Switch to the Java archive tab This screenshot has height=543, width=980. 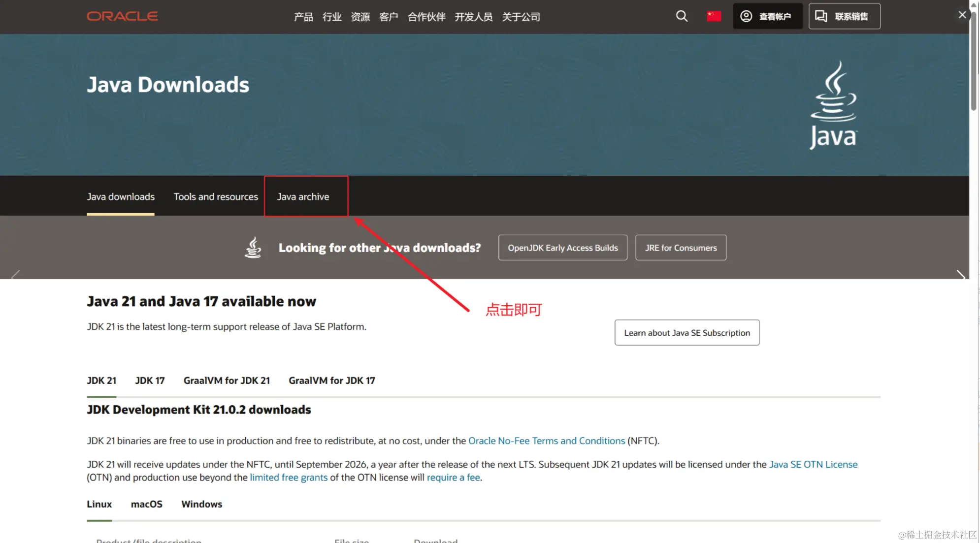(303, 196)
